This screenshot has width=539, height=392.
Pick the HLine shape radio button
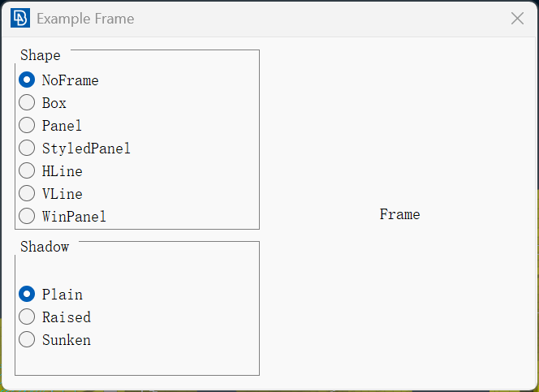pyautogui.click(x=51, y=170)
